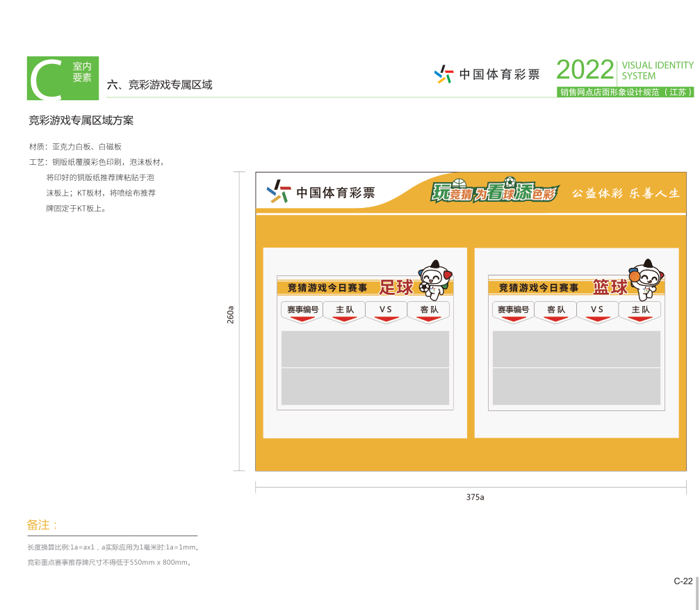Click the 公益体彩 乐善人生 slogan
Viewport: 700px width, 610px height.
point(626,193)
